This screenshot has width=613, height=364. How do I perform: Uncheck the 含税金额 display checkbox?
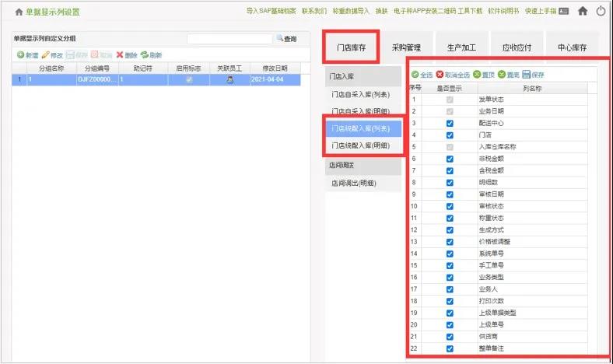point(450,171)
